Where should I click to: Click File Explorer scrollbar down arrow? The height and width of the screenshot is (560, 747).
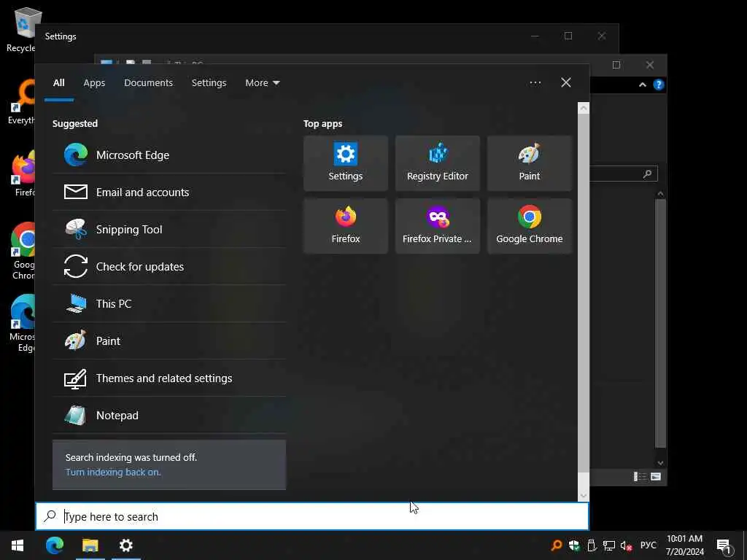point(660,462)
